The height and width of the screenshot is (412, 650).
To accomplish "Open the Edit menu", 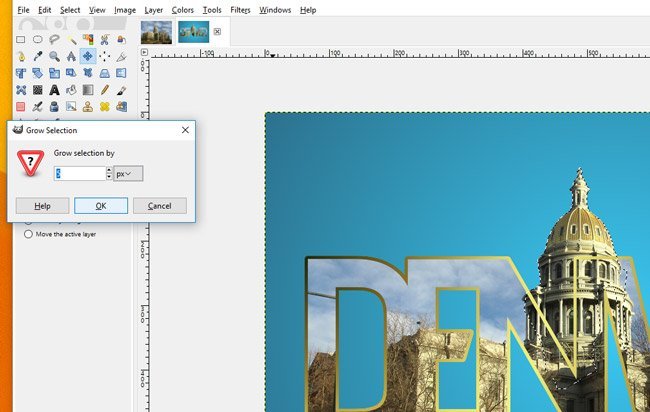I will 44,10.
